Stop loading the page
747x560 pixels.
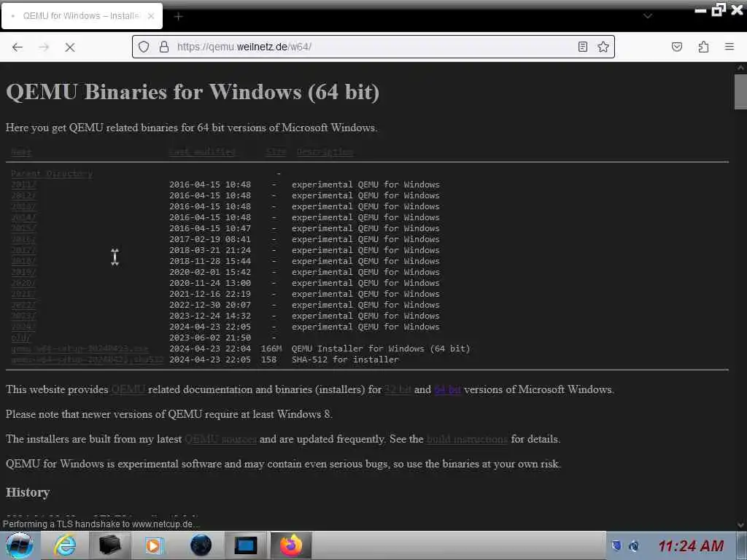[x=69, y=47]
